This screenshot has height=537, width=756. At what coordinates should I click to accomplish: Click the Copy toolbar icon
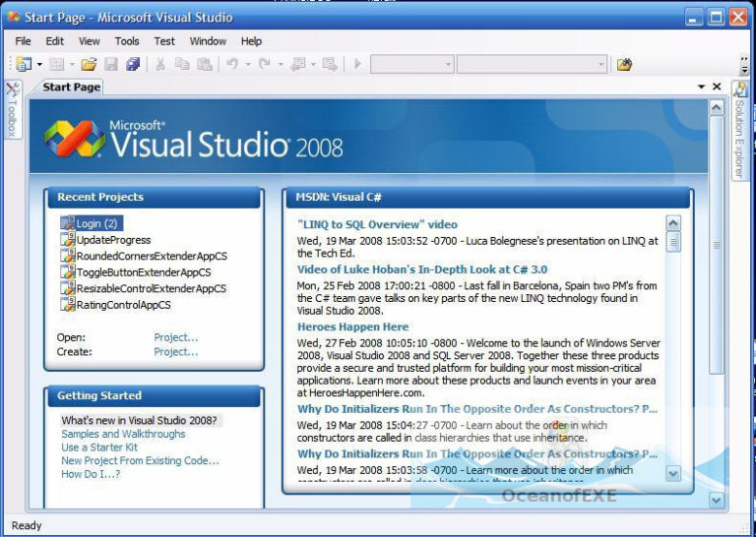(182, 64)
